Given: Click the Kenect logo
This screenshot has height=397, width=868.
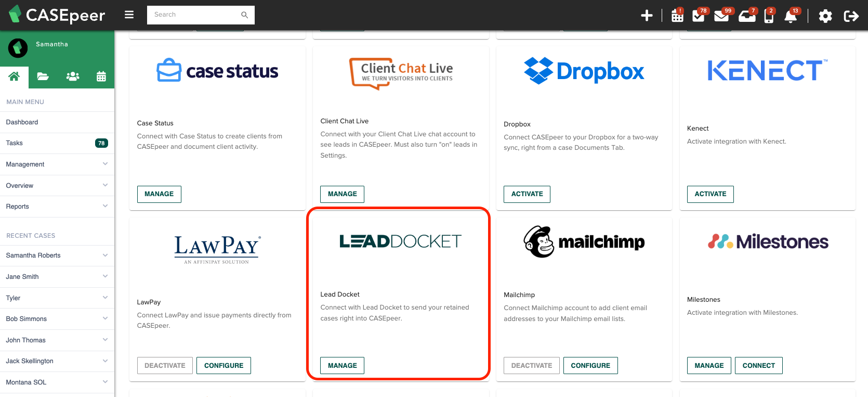Looking at the screenshot, I should 767,70.
